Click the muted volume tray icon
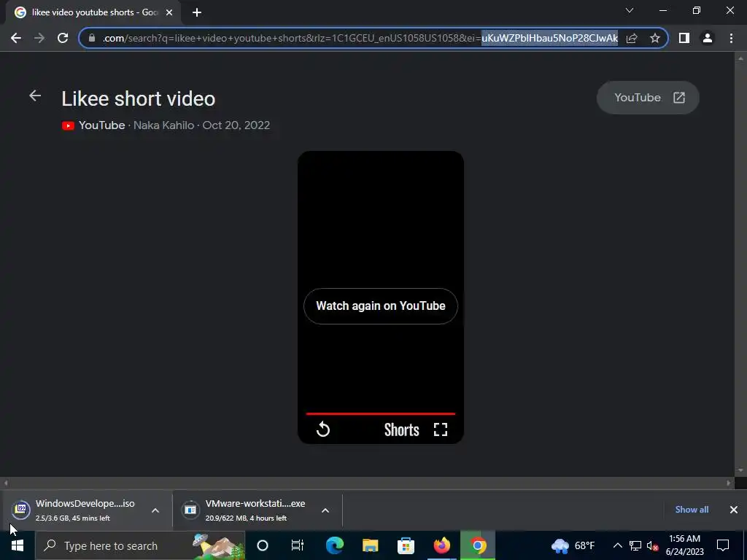This screenshot has height=560, width=747. tap(653, 545)
